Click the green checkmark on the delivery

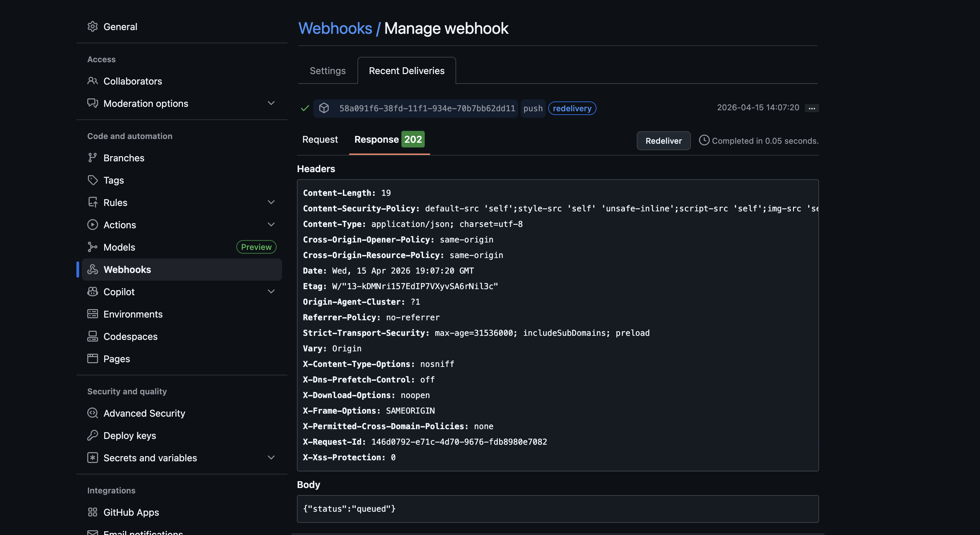coord(304,108)
